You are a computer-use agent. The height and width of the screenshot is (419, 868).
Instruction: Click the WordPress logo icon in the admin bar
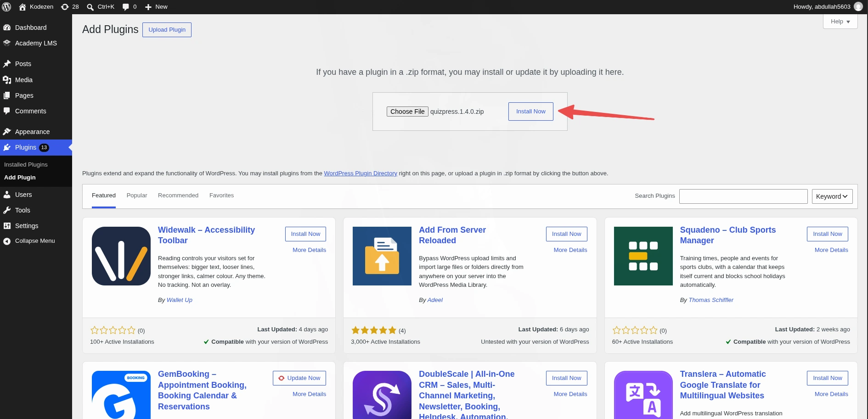pos(7,7)
